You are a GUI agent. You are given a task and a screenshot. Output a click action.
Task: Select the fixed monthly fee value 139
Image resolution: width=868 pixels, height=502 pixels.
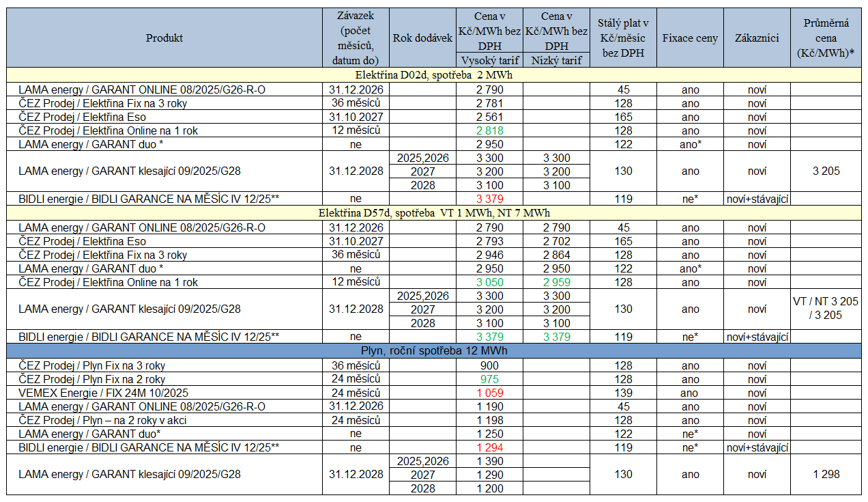pos(622,393)
